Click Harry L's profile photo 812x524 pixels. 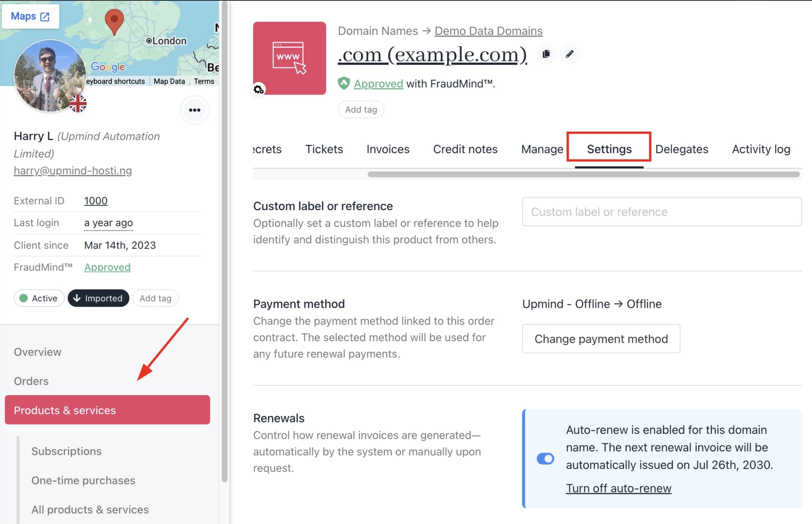(x=50, y=76)
